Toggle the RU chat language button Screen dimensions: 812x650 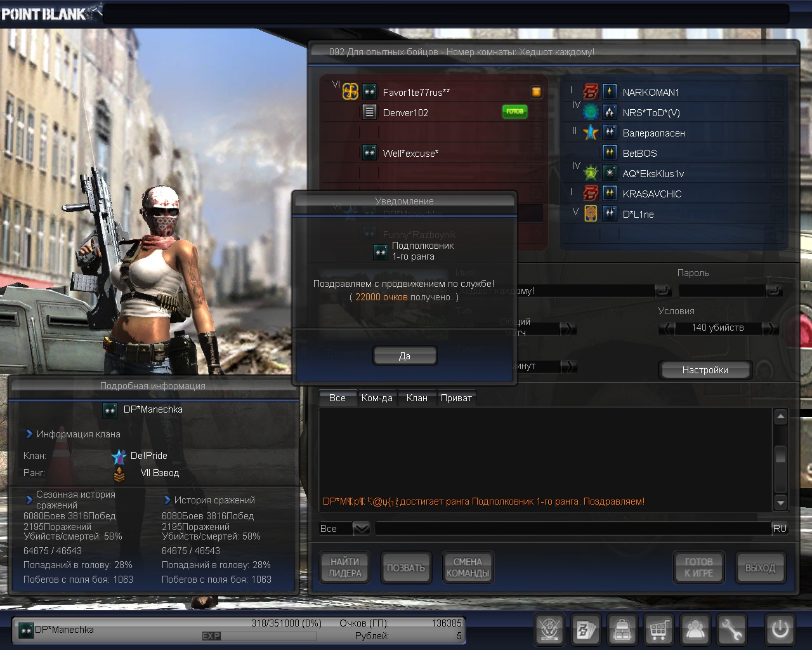click(x=780, y=529)
